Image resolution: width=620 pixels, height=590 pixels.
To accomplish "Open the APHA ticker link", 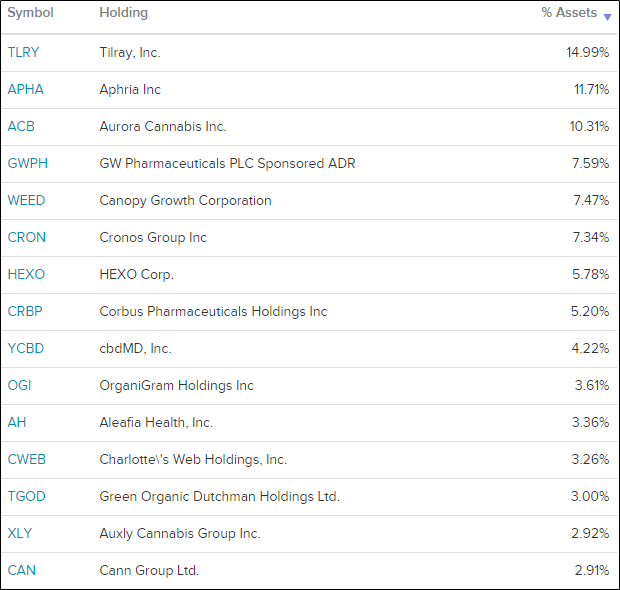I will point(25,89).
